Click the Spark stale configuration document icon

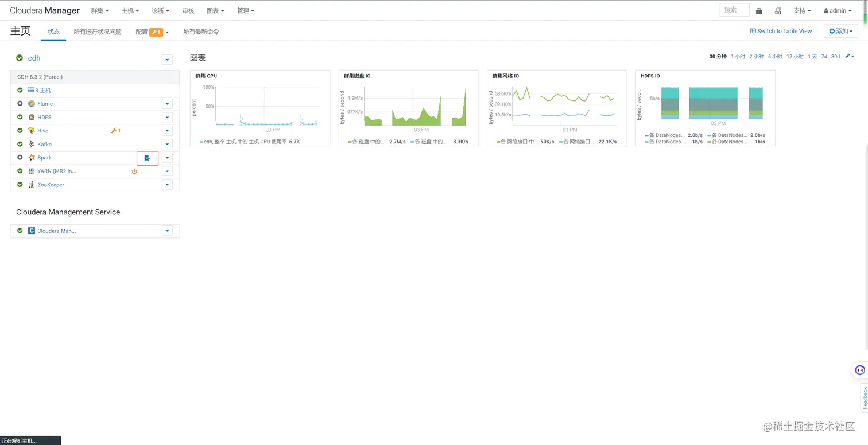147,158
